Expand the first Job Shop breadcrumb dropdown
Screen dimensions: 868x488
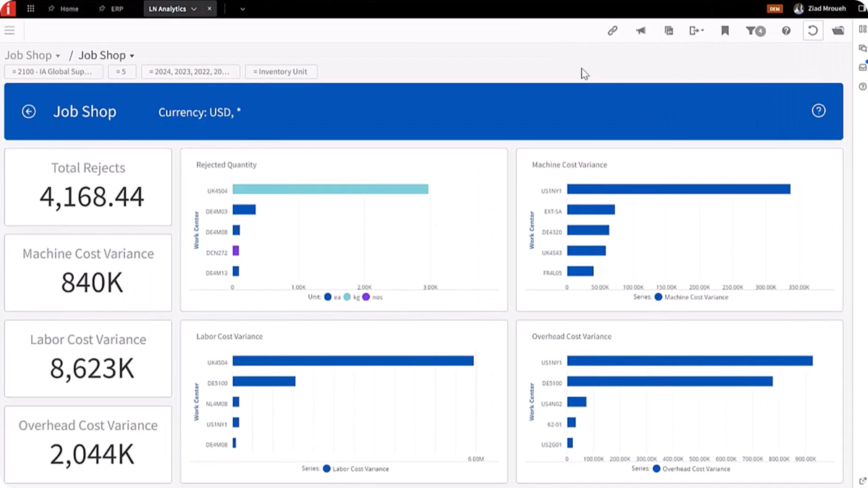pos(58,56)
